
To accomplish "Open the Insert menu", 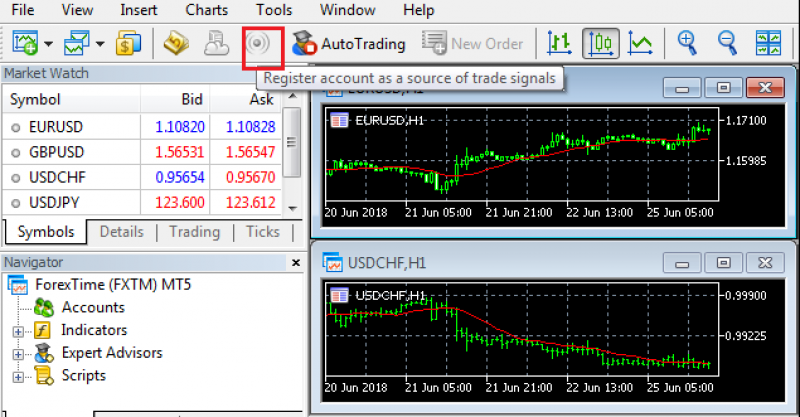I will (x=139, y=10).
